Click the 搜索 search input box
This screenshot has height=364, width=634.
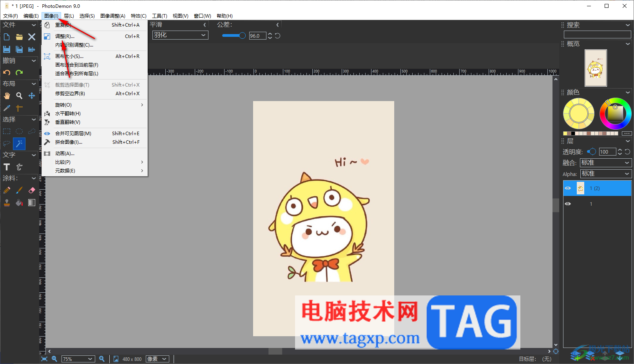coord(597,34)
